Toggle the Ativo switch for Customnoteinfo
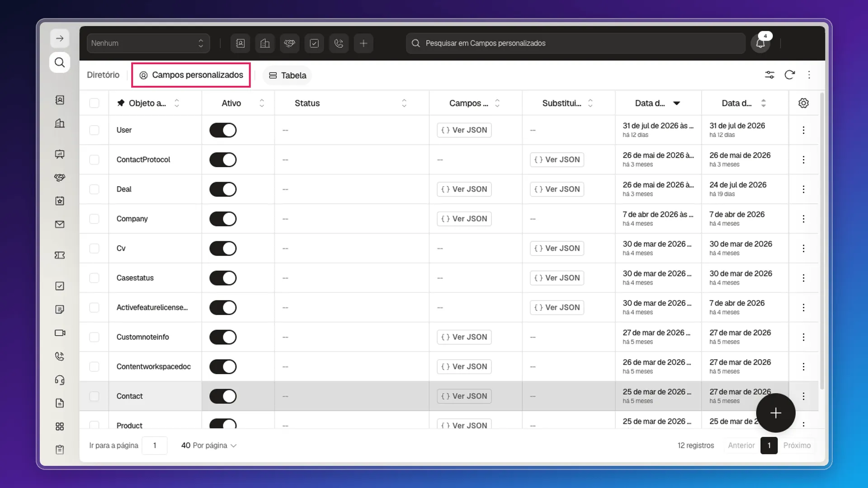Viewport: 868px width, 488px height. point(223,337)
